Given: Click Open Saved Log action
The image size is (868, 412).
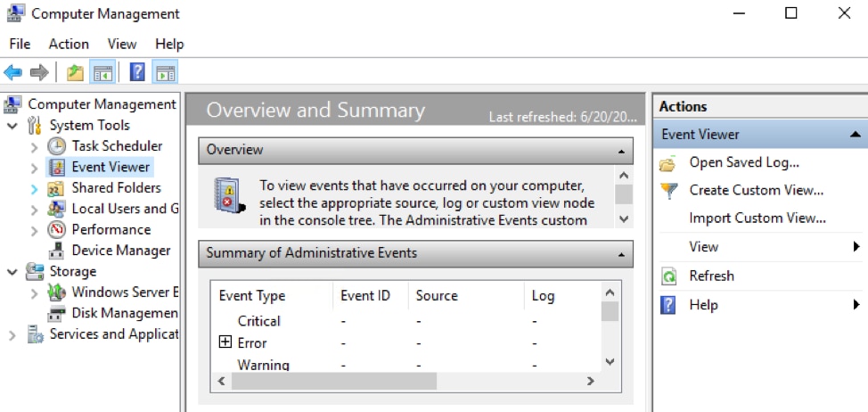Looking at the screenshot, I should click(x=743, y=162).
